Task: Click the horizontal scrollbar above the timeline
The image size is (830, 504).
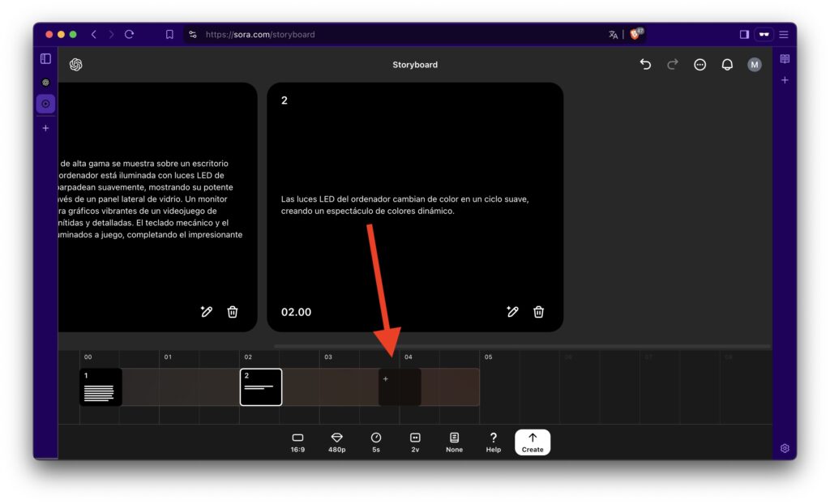Action: (x=522, y=346)
